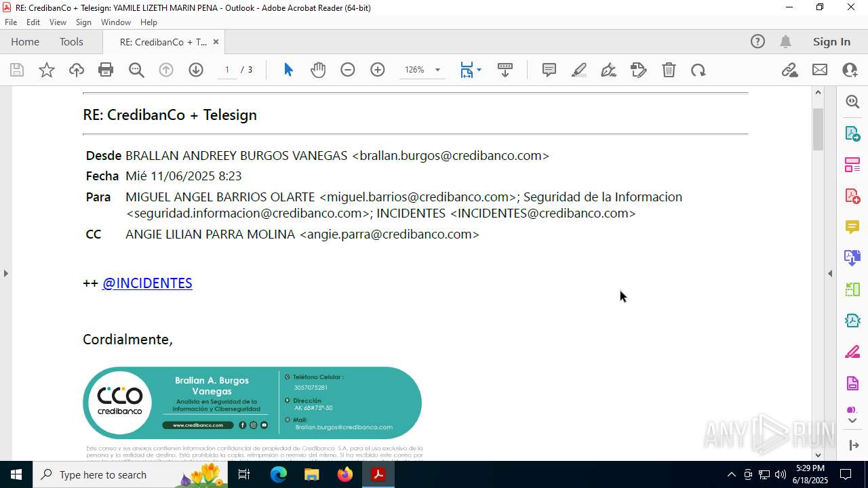Send file by email envelope icon
The width and height of the screenshot is (868, 488).
820,70
